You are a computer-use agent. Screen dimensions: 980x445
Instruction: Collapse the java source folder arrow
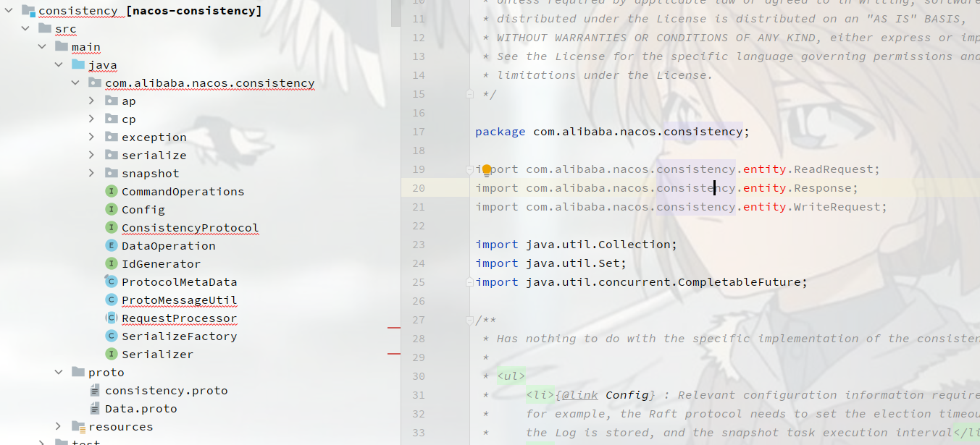pyautogui.click(x=59, y=65)
